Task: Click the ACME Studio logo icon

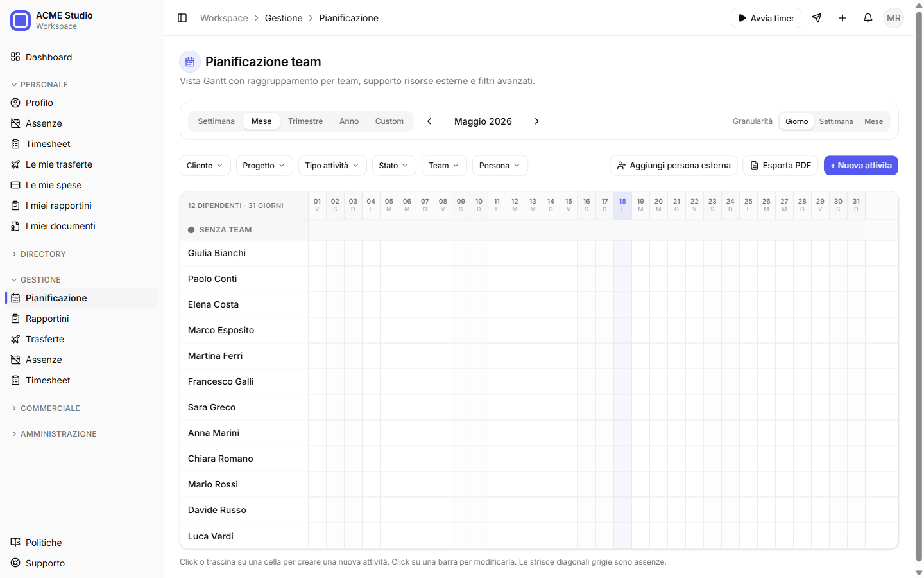Action: (21, 21)
